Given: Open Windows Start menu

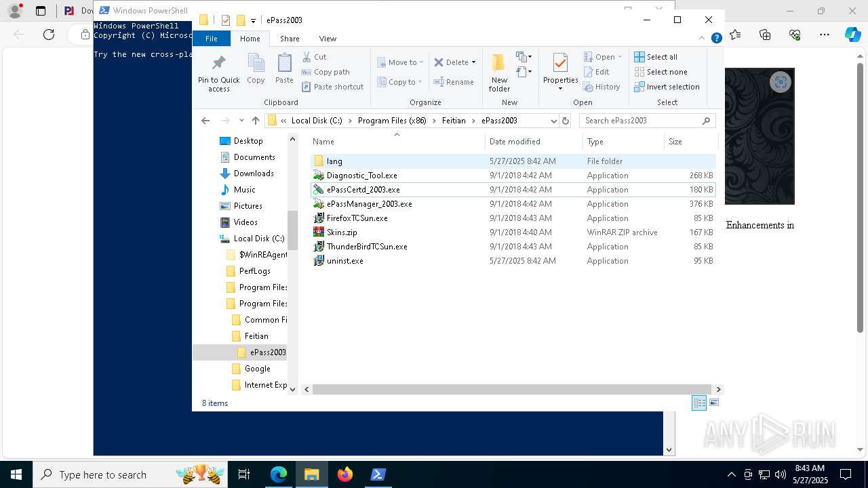Looking at the screenshot, I should (x=16, y=474).
